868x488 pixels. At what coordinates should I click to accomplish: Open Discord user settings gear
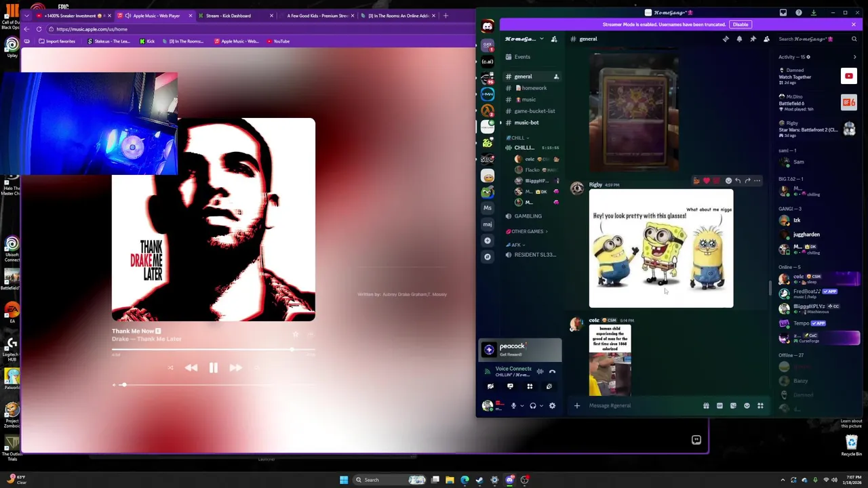pos(552,406)
